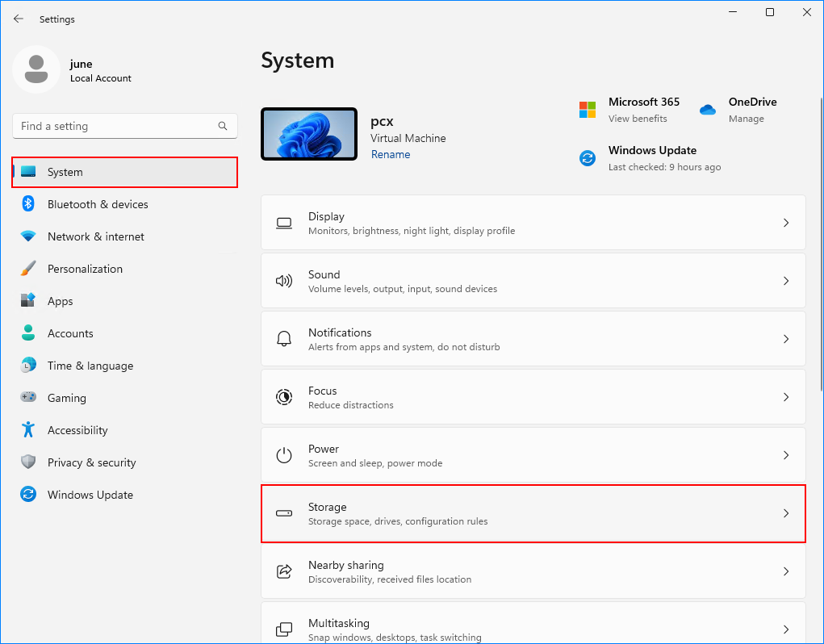Click the Privacy & security shield icon

click(x=28, y=462)
